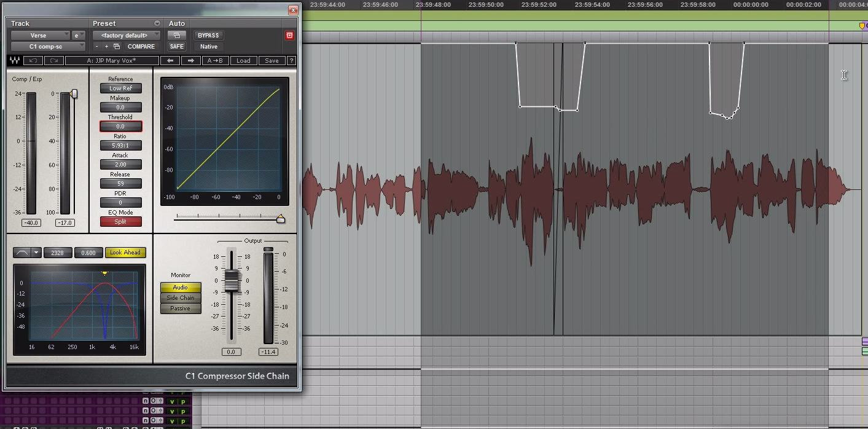
Task: Set Monitor to Passive
Action: (x=181, y=309)
